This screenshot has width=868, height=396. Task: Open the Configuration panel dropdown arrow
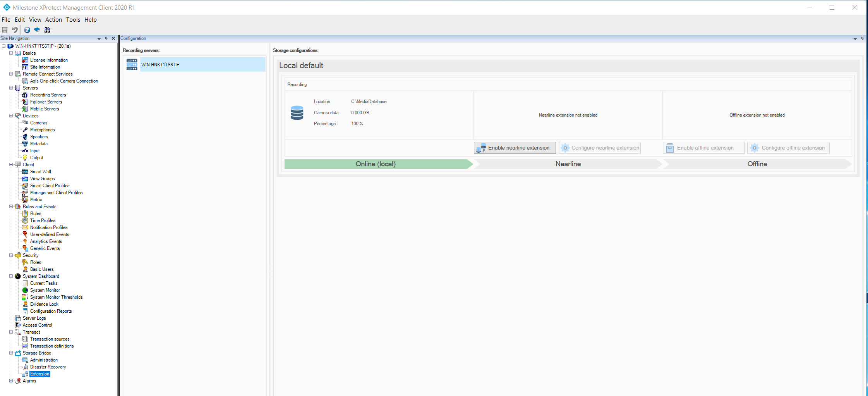point(855,39)
